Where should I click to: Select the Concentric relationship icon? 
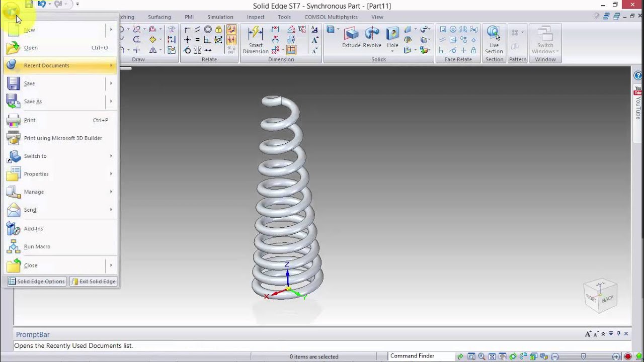point(208,29)
